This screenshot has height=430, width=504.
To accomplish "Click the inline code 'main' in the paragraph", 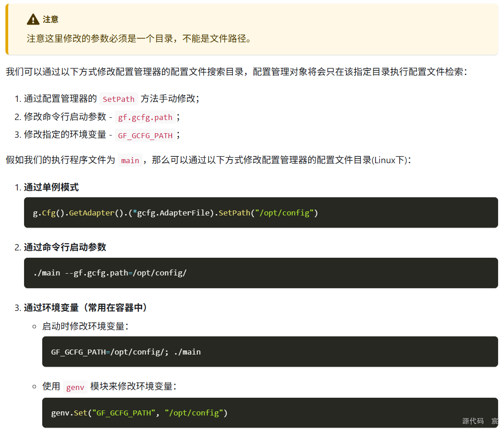I will click(x=130, y=160).
